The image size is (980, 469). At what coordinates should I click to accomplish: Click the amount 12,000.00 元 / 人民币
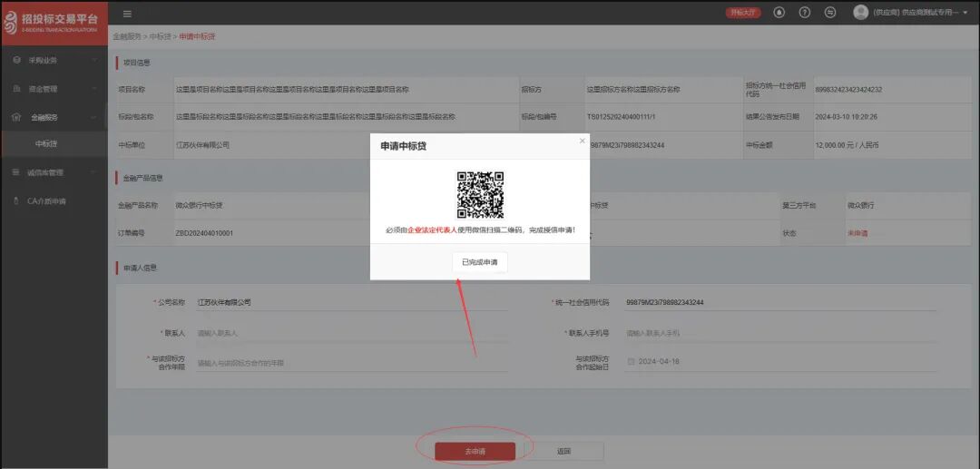847,145
